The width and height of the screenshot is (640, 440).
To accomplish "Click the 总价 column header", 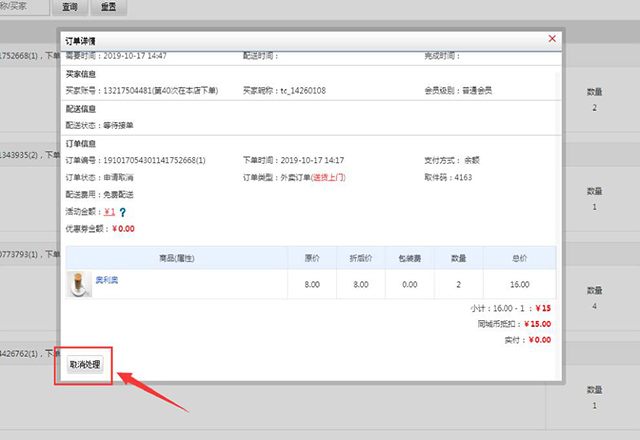I will [x=519, y=257].
